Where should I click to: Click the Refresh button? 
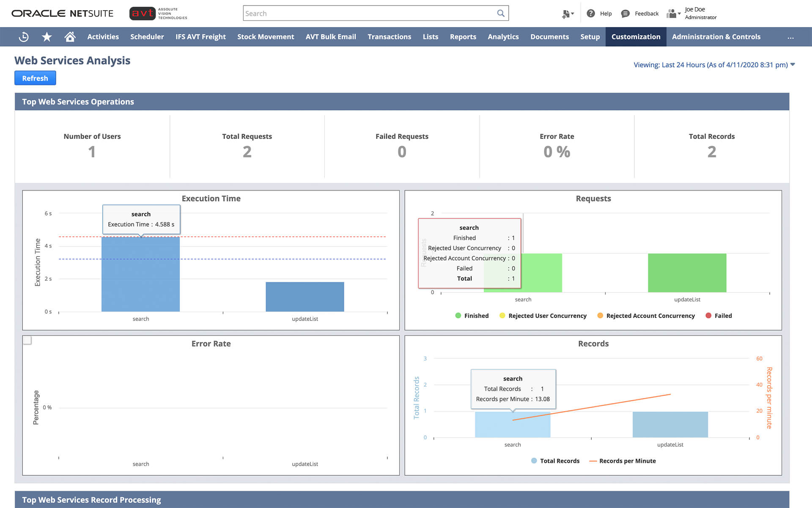coord(35,78)
